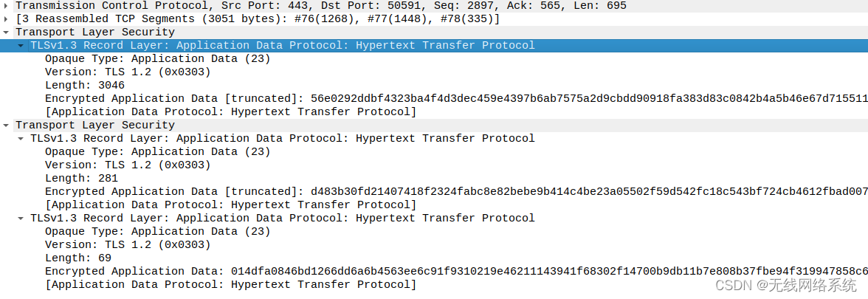Collapse the TLSv1.3 record with Length 69
Viewport: 868px width, 299px height.
coord(21,219)
